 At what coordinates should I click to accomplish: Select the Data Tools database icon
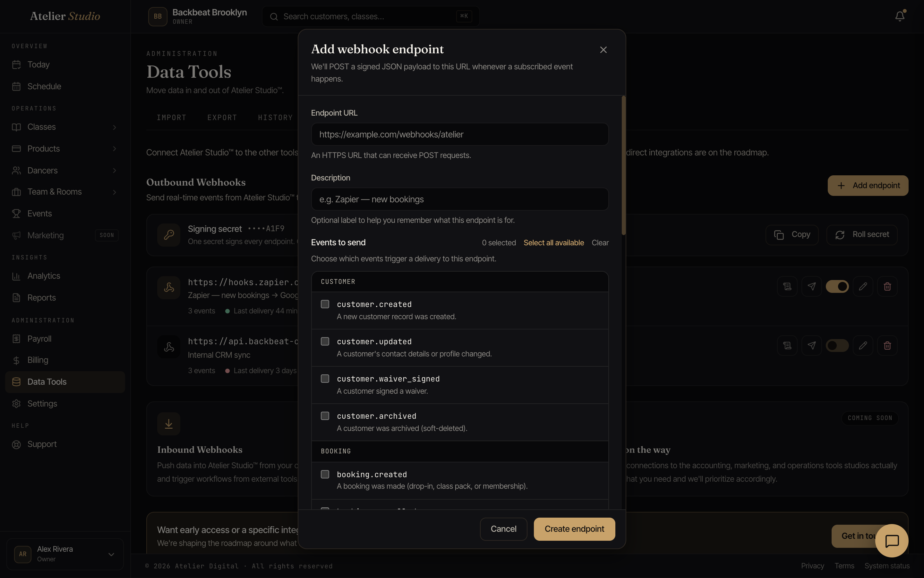click(16, 382)
